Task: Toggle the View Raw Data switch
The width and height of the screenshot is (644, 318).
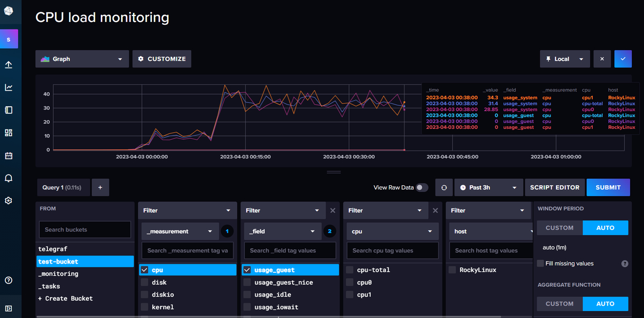Action: pos(421,187)
